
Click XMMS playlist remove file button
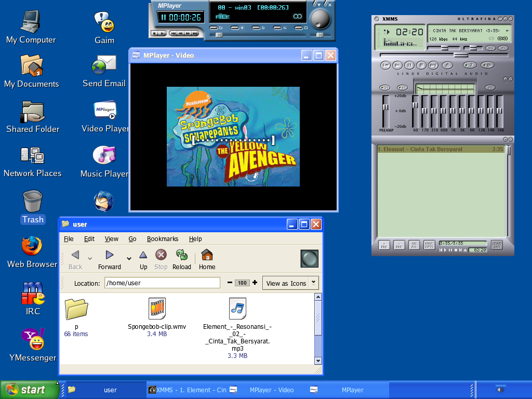pyautogui.click(x=399, y=245)
